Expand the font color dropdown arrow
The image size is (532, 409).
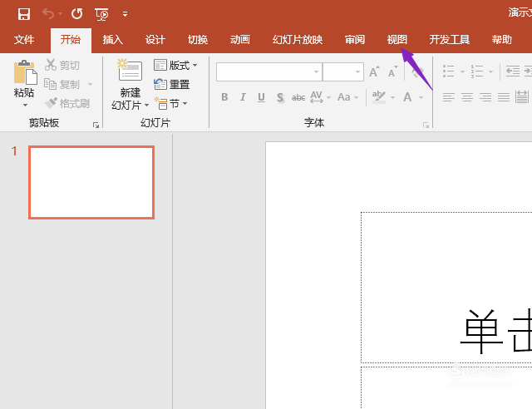pos(421,98)
